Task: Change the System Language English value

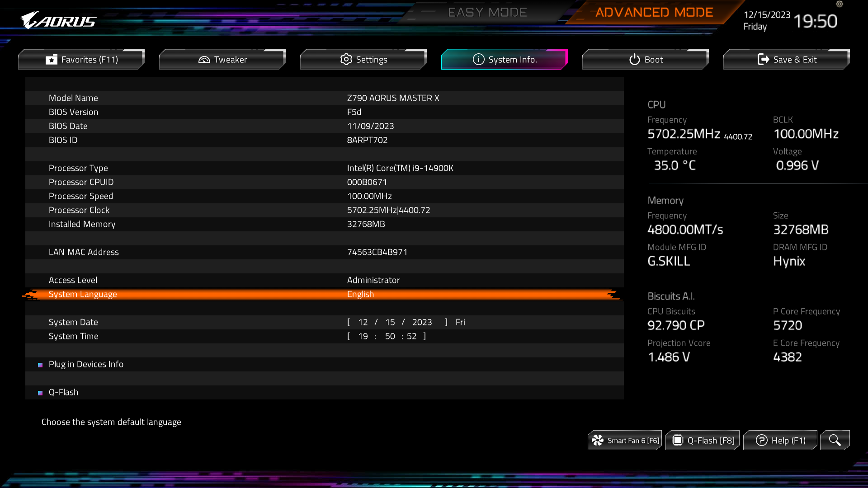Action: [x=360, y=294]
